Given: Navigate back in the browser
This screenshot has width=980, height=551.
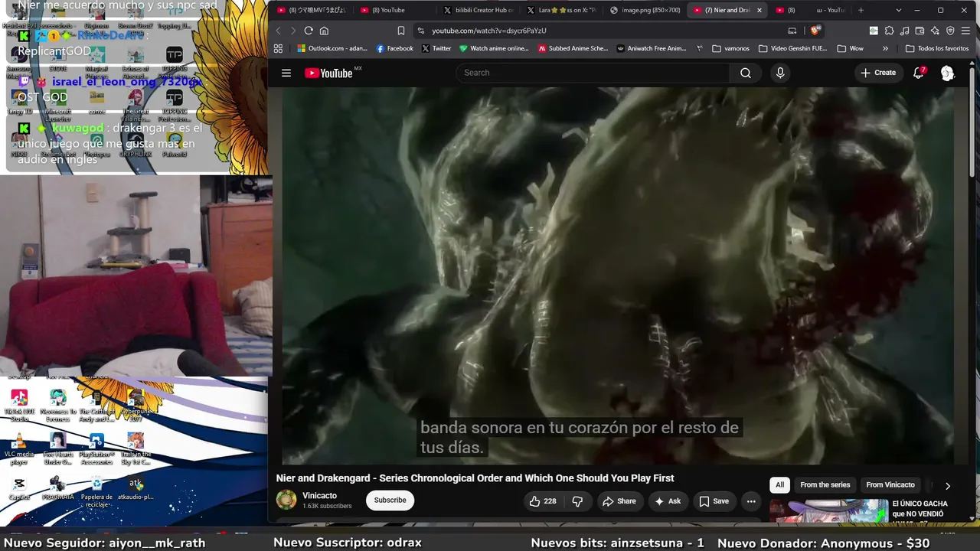Looking at the screenshot, I should click(x=278, y=31).
